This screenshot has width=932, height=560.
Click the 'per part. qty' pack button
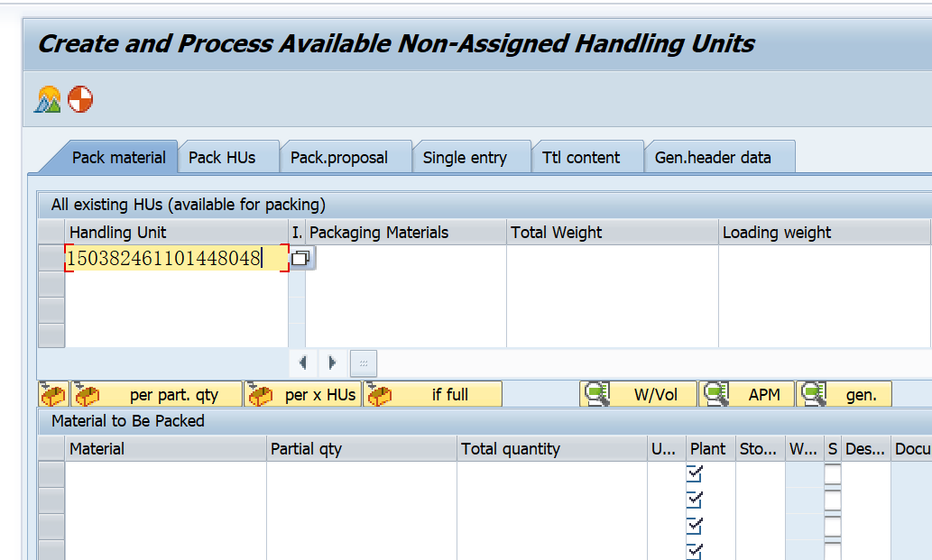point(157,394)
